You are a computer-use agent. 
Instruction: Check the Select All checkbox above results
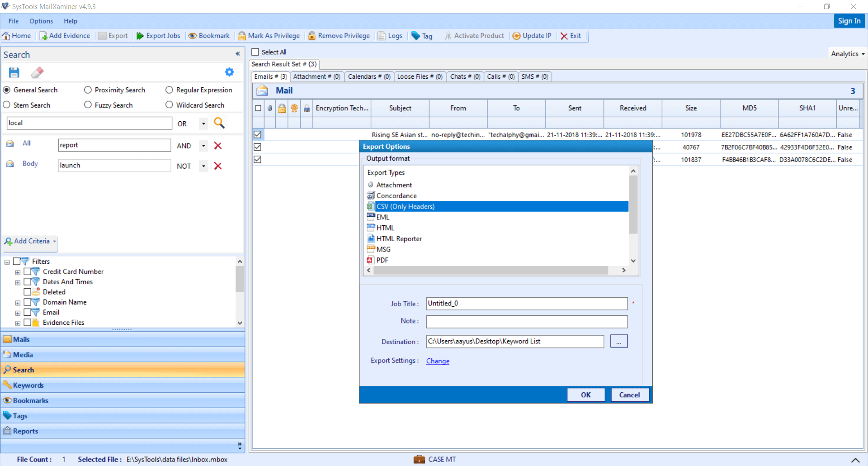256,52
